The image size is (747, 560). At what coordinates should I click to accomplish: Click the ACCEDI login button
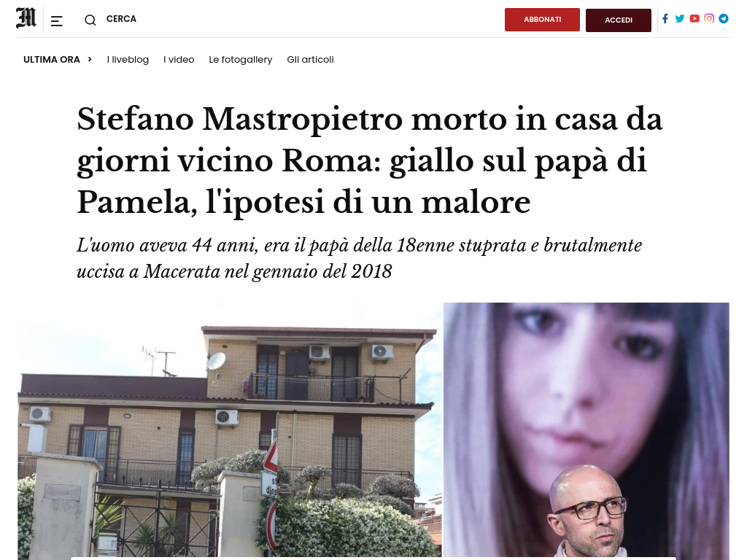pos(619,20)
